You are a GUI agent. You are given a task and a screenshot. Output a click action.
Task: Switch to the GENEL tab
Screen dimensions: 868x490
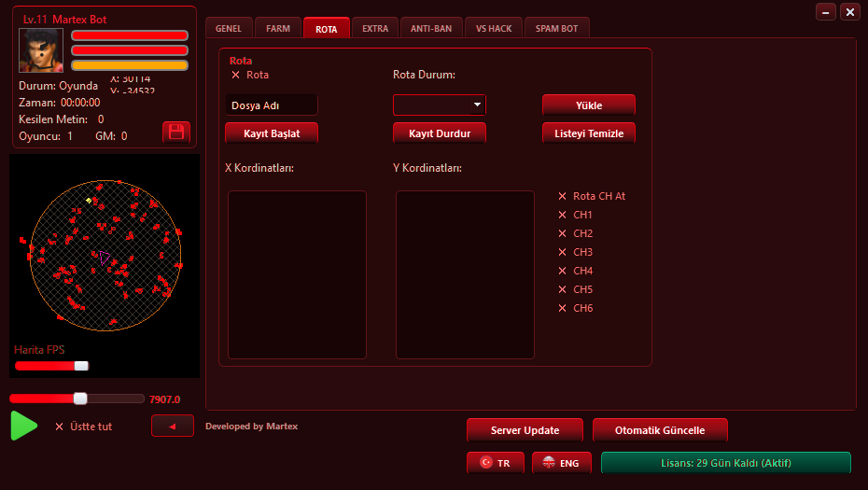[x=229, y=28]
